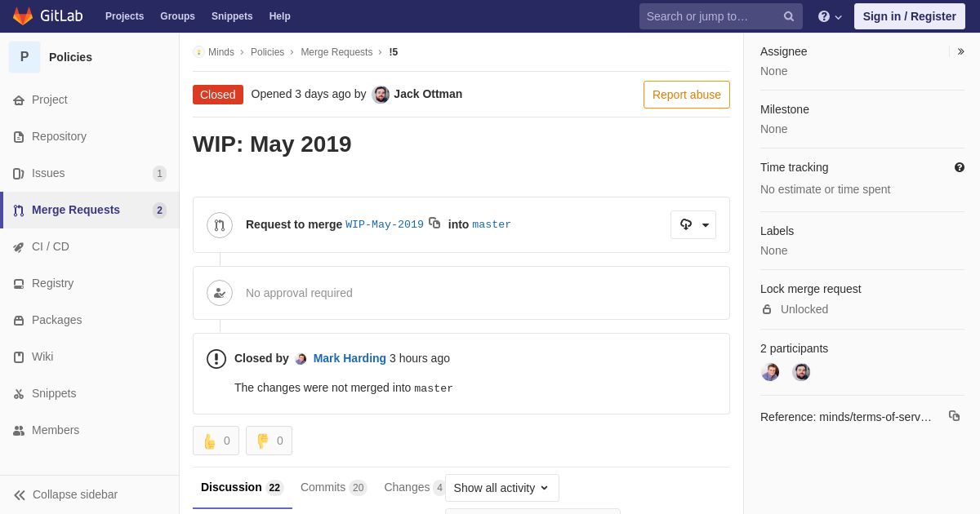The height and width of the screenshot is (514, 980).
Task: Click the thumbs up reaction
Action: tap(216, 441)
